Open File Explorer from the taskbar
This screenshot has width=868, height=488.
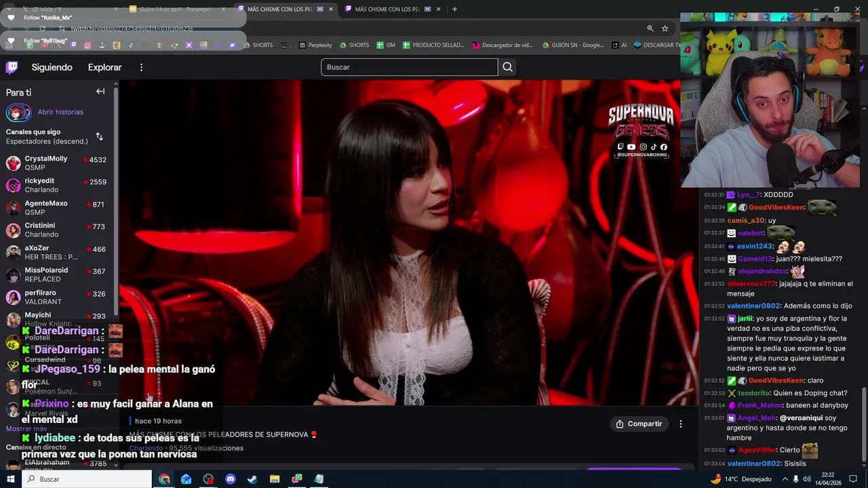click(275, 479)
